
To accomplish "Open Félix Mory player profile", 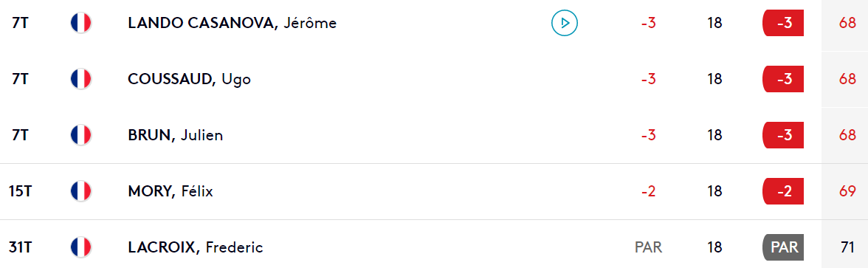I will (x=170, y=192).
